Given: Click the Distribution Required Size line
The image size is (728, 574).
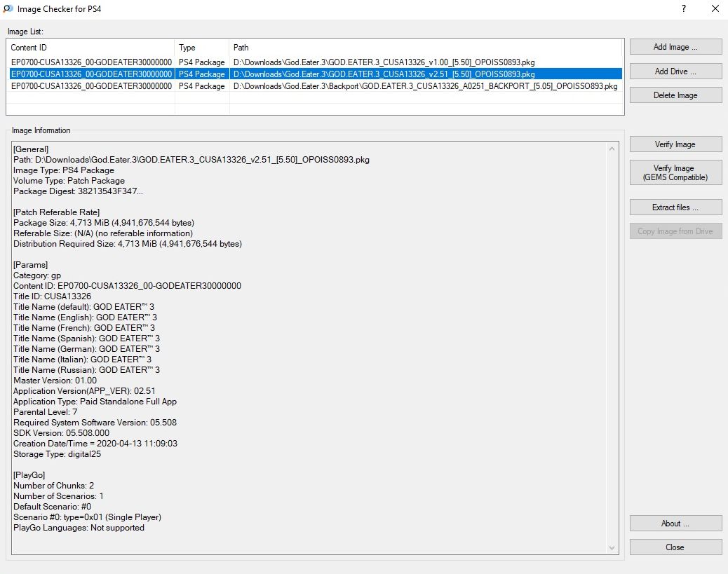Looking at the screenshot, I should pyautogui.click(x=127, y=244).
